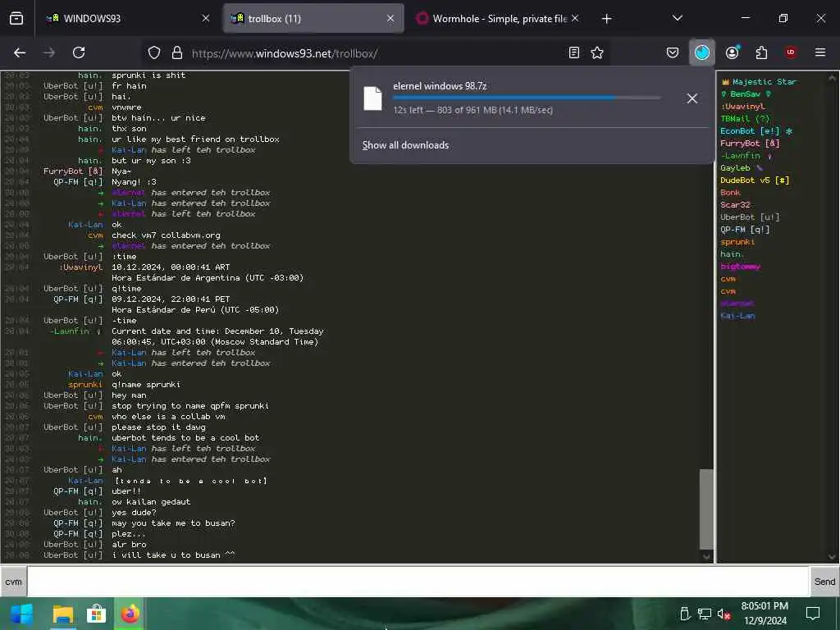840x630 pixels.
Task: Click message 'sprunki is shit'
Action: pos(148,75)
